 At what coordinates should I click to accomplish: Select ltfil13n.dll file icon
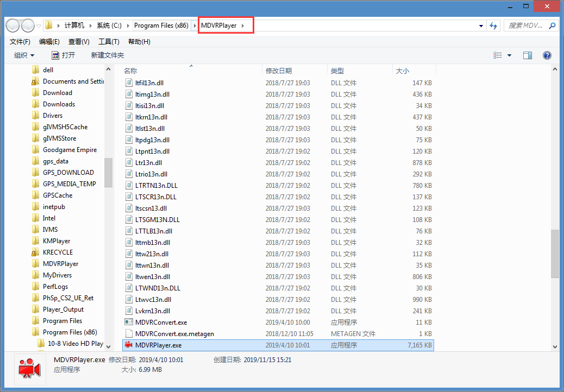coord(129,83)
